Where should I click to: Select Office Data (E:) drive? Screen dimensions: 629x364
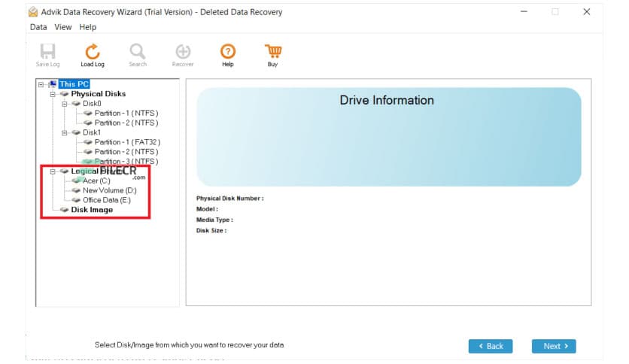point(107,200)
